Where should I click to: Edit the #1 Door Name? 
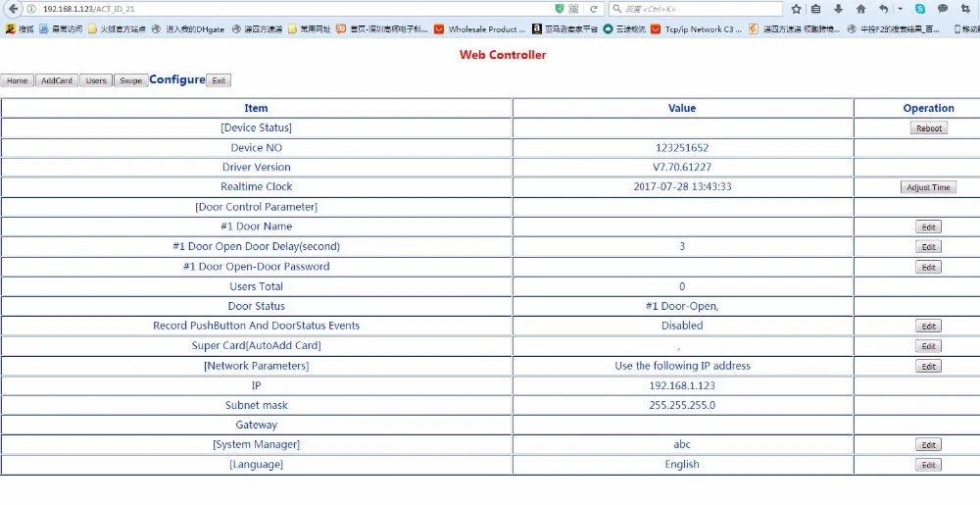click(x=929, y=227)
